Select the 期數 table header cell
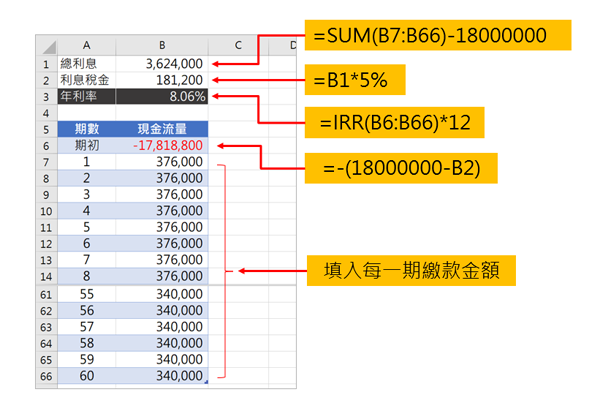 pyautogui.click(x=86, y=129)
